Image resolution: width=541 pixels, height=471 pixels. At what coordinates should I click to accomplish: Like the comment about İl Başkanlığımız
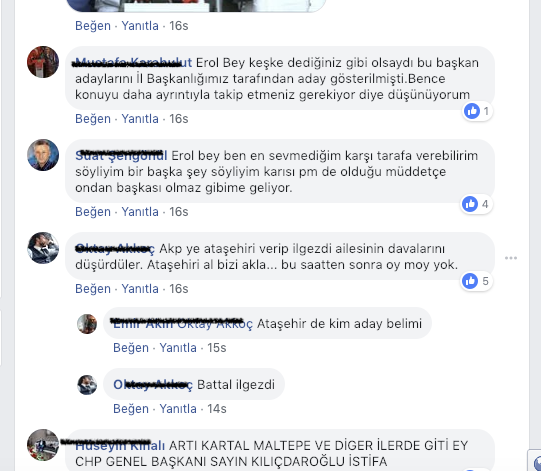pyautogui.click(x=93, y=119)
